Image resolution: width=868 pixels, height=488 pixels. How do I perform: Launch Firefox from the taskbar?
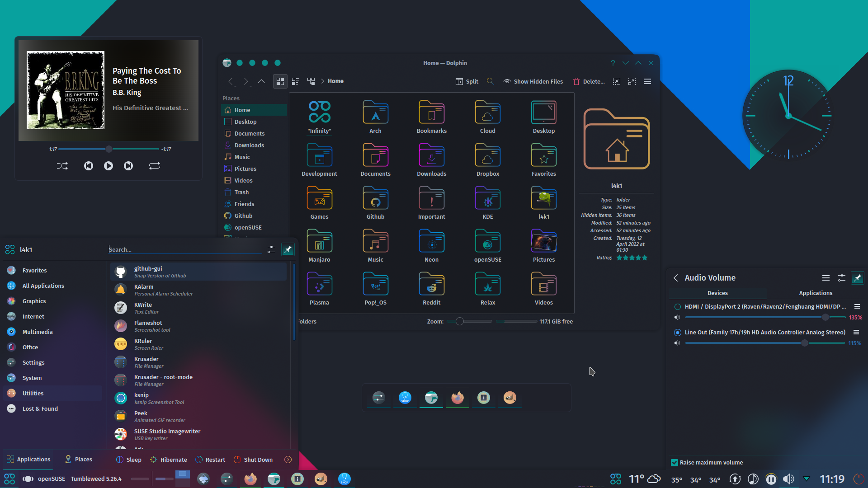(250, 479)
